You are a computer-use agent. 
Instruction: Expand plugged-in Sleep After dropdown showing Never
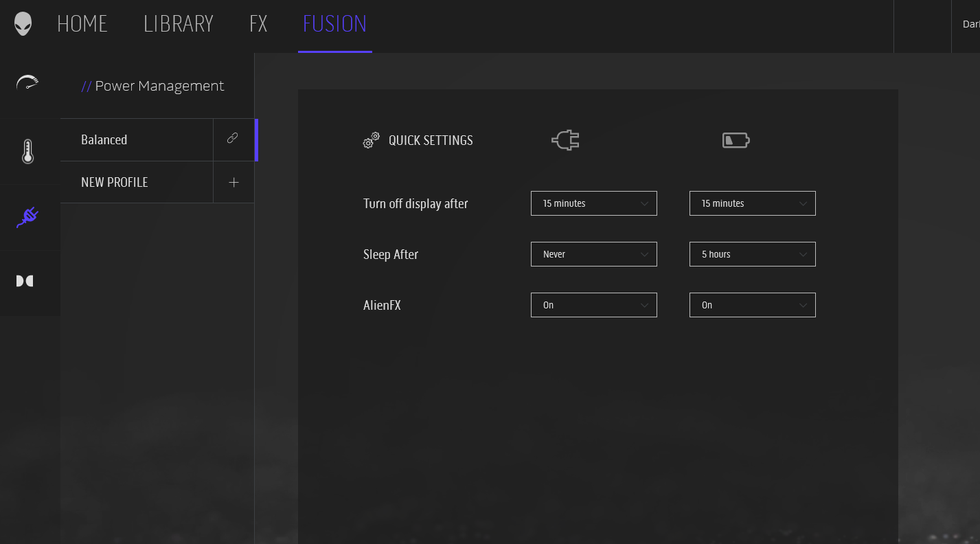pos(593,254)
